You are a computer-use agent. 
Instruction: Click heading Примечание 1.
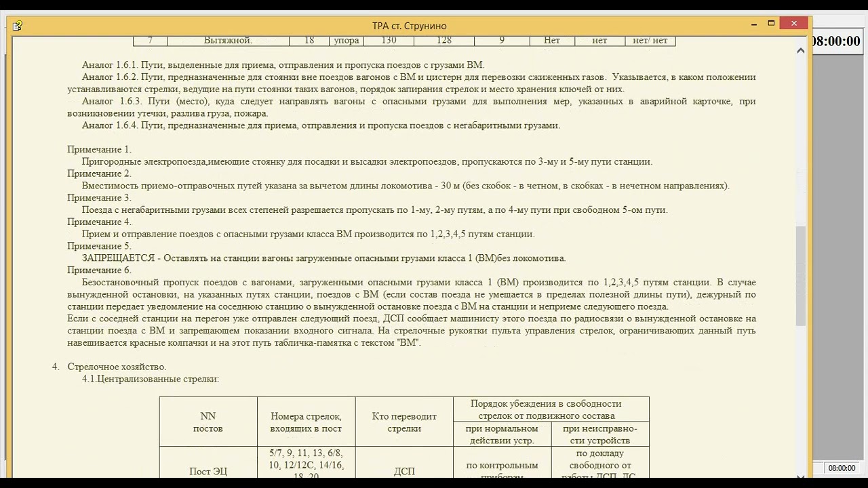99,149
